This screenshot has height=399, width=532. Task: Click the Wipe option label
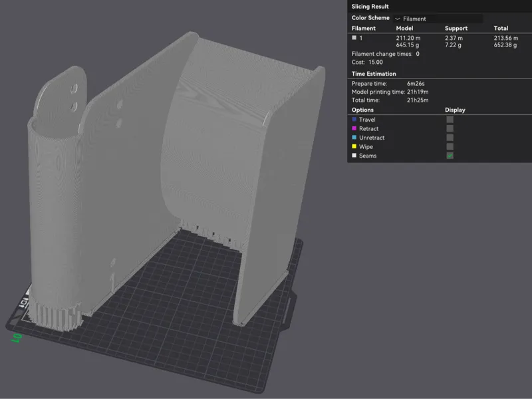pyautogui.click(x=366, y=146)
